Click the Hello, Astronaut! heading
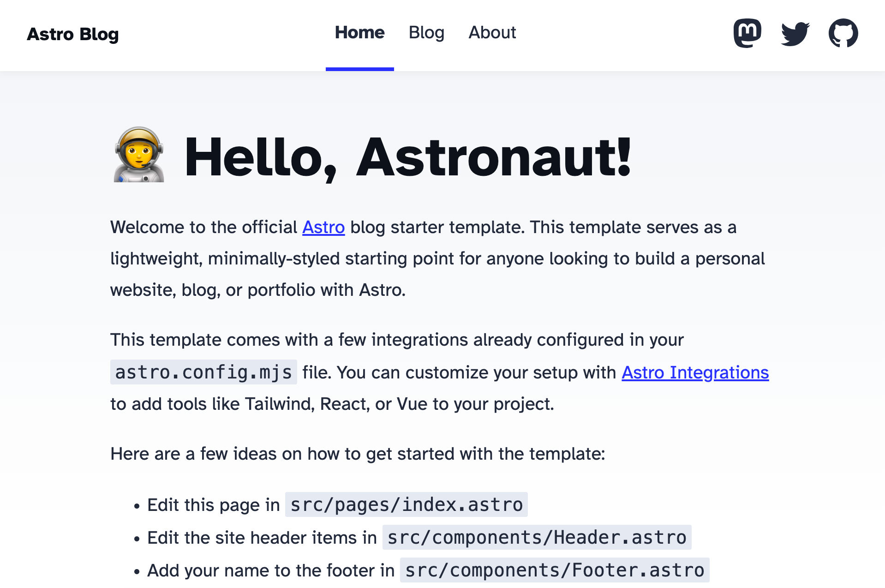The width and height of the screenshot is (885, 588). coord(407,157)
